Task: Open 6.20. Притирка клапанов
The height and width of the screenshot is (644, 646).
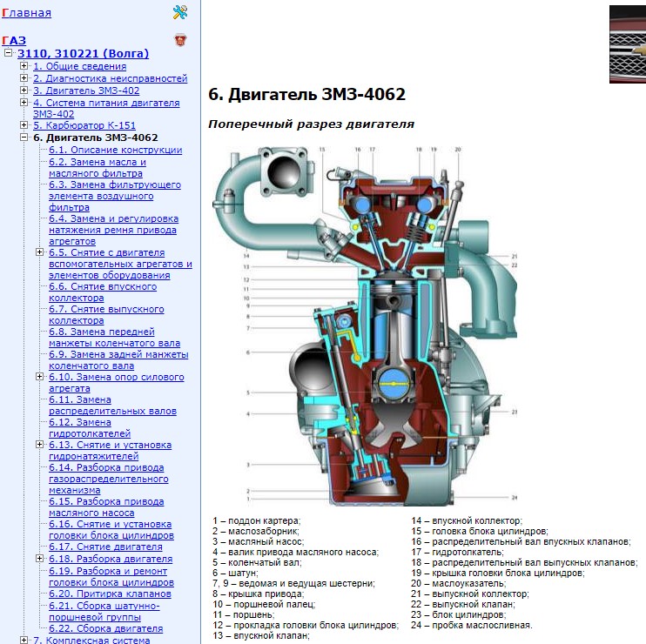Action: tap(110, 594)
